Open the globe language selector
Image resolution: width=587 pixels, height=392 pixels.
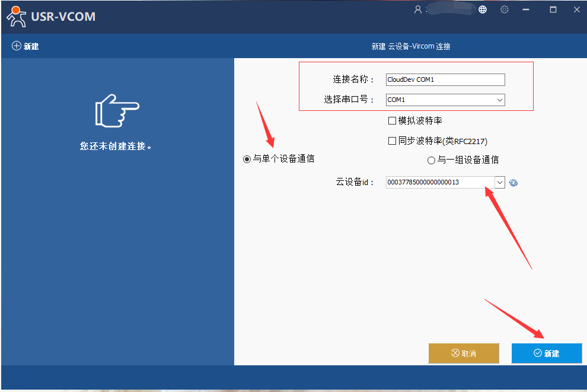[x=483, y=9]
